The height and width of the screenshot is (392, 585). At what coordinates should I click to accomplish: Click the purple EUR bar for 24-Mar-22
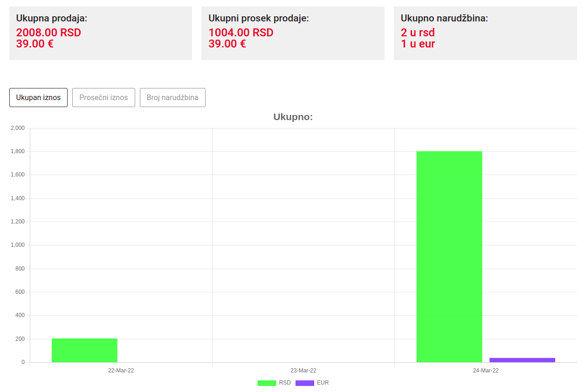tap(522, 360)
